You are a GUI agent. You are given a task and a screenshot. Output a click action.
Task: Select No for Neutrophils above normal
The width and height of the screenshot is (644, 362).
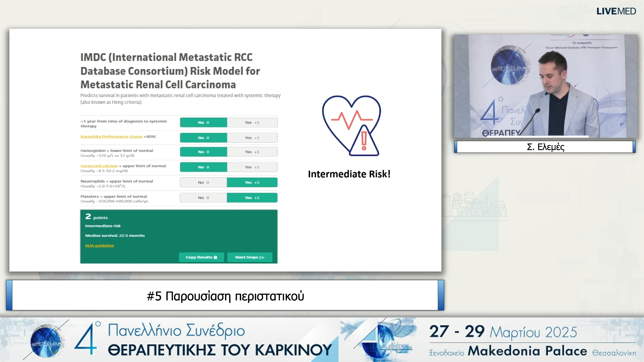click(203, 182)
